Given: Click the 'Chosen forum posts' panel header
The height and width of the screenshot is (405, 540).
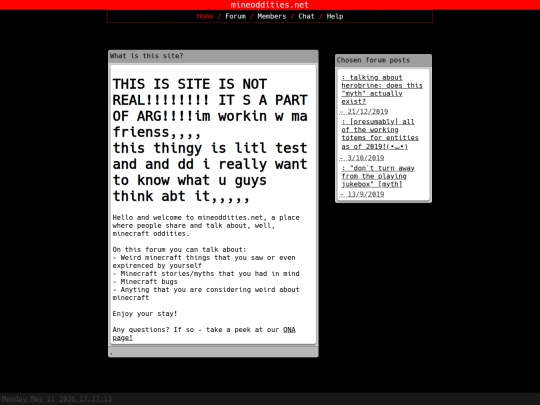Looking at the screenshot, I should pos(383,60).
